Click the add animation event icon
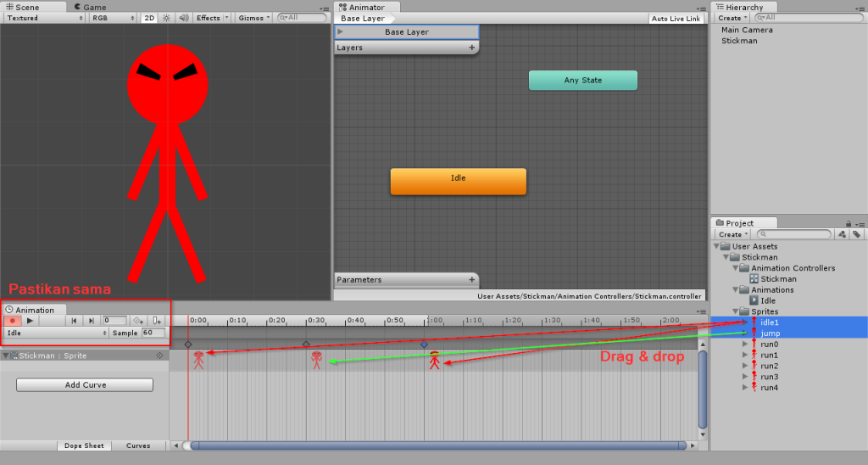868x465 pixels. (158, 321)
